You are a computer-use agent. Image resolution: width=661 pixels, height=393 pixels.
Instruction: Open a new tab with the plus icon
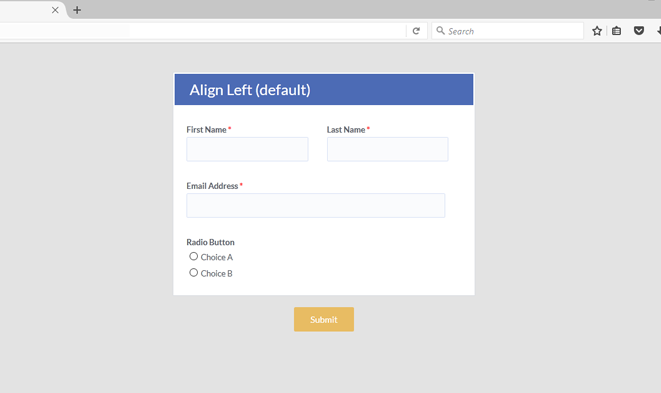pos(77,10)
